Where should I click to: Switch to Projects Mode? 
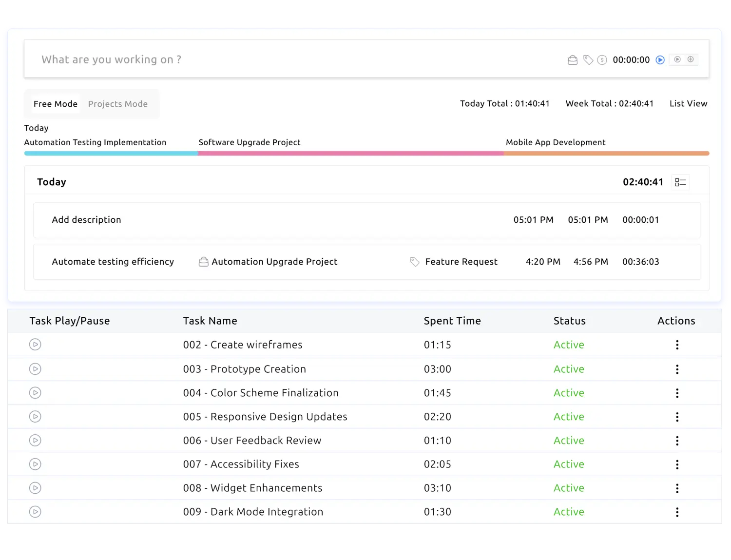[117, 104]
